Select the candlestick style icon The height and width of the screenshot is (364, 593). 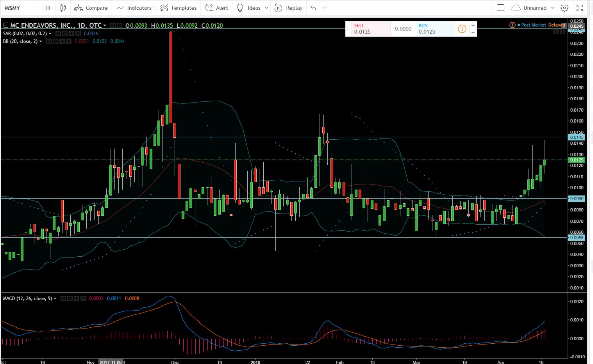63,7
